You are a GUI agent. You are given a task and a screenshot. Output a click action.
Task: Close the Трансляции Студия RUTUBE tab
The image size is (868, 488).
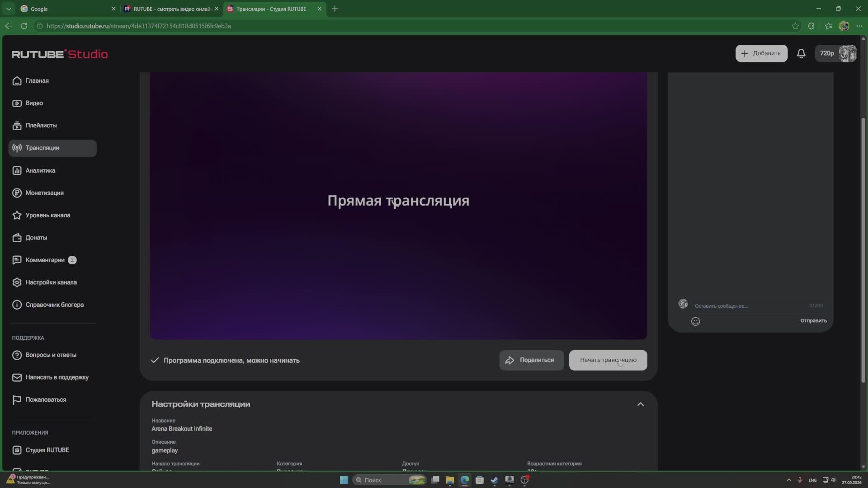320,9
